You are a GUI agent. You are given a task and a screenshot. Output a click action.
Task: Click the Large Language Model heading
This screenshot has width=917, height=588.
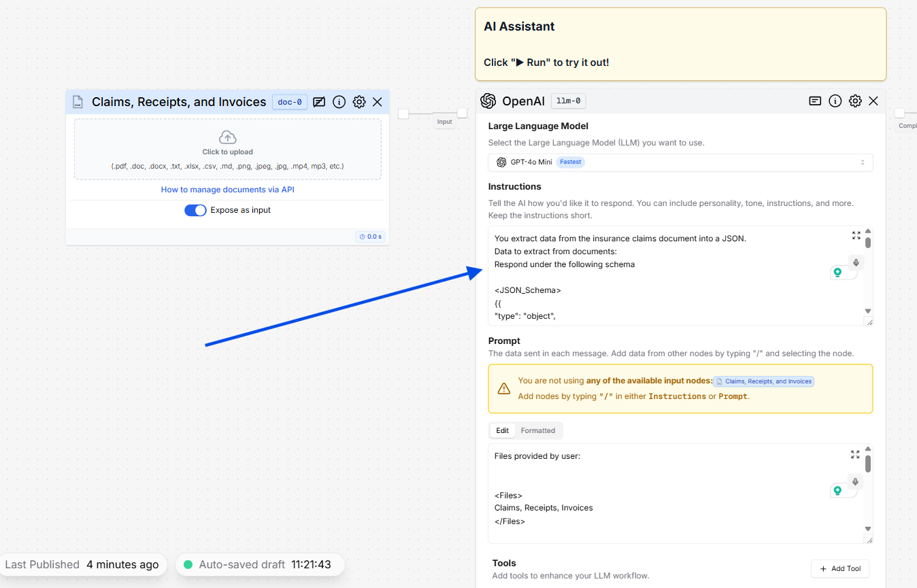coord(538,126)
